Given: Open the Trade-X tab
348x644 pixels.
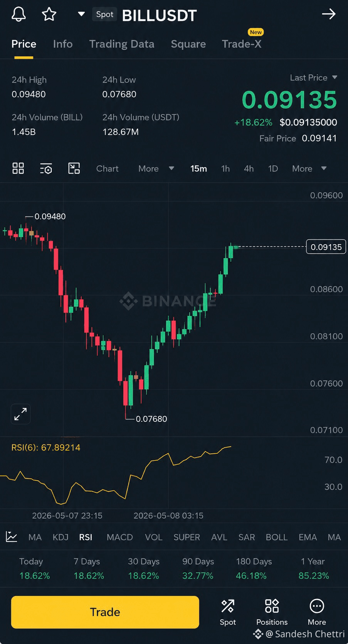Looking at the screenshot, I should coord(242,44).
